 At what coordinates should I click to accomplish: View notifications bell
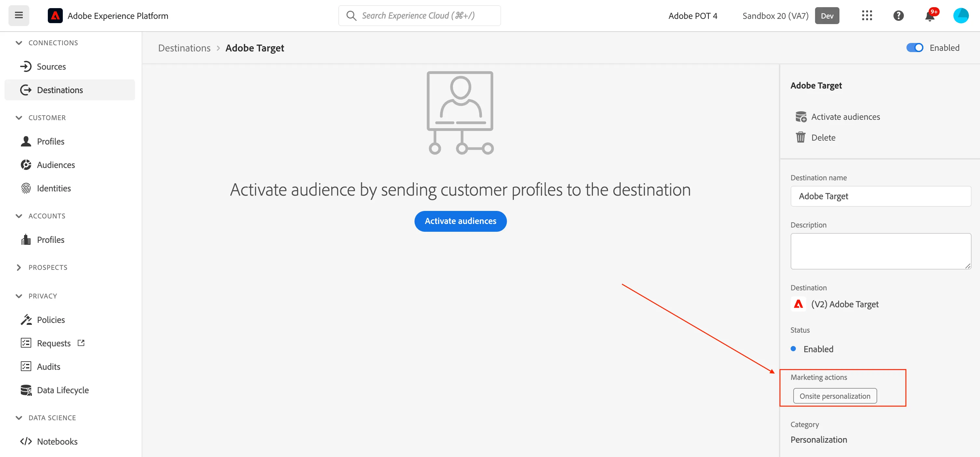[x=930, y=16]
